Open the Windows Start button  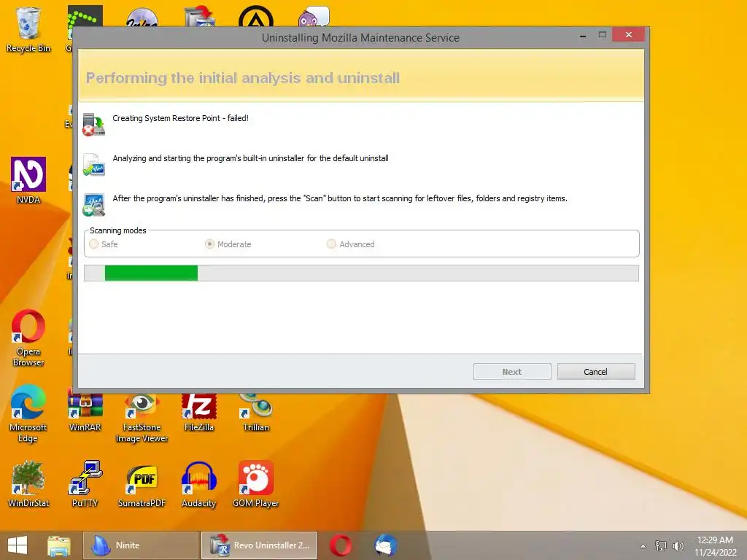[x=18, y=545]
